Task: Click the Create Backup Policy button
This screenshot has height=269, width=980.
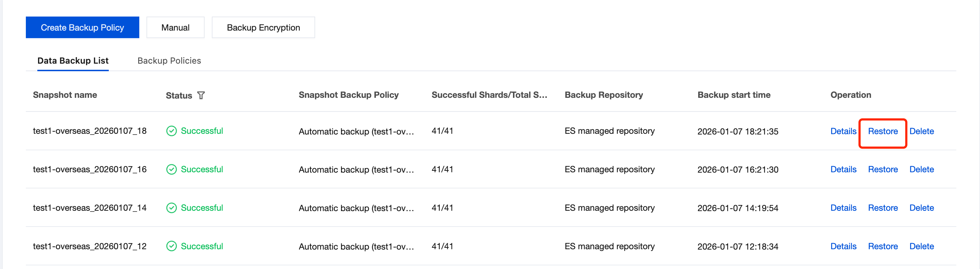Action: pos(82,27)
